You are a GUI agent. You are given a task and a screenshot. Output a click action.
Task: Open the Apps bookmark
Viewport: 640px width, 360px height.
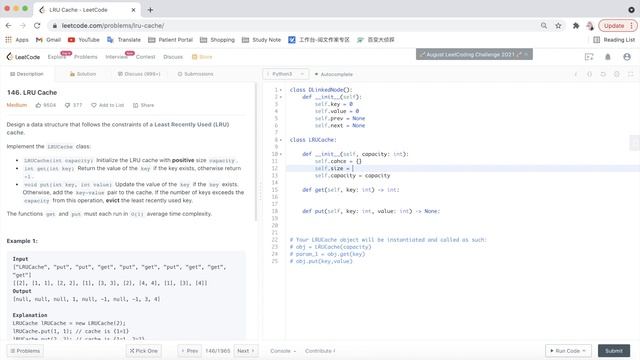17,40
